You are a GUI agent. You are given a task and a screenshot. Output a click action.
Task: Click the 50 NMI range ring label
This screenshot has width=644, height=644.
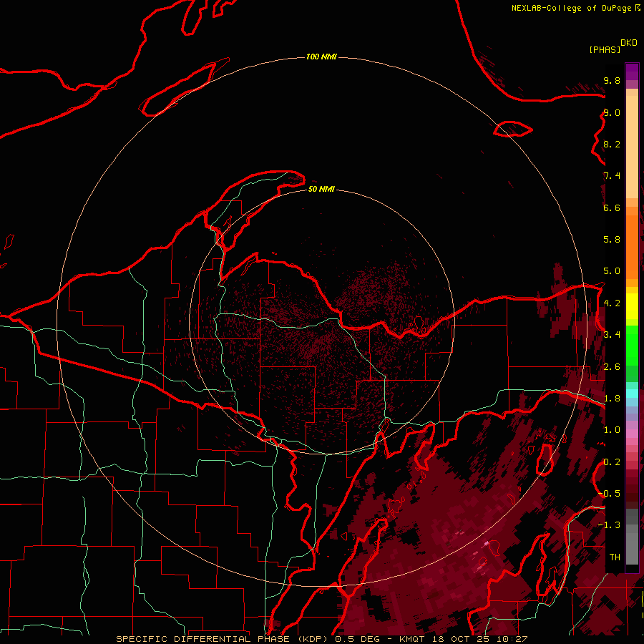(321, 189)
